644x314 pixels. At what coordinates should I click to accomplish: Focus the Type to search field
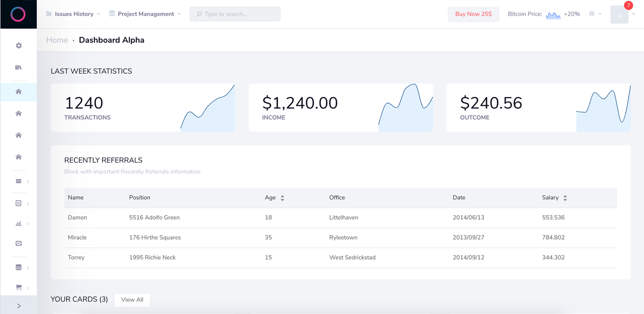(235, 14)
